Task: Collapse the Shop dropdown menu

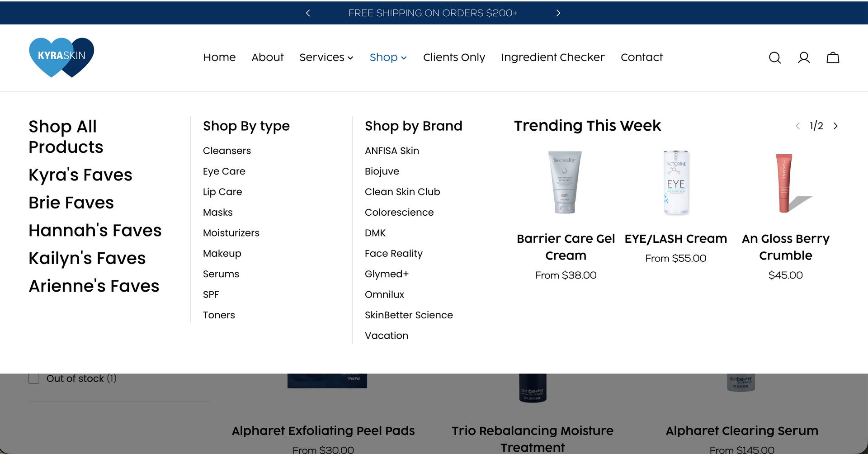Action: pos(388,57)
